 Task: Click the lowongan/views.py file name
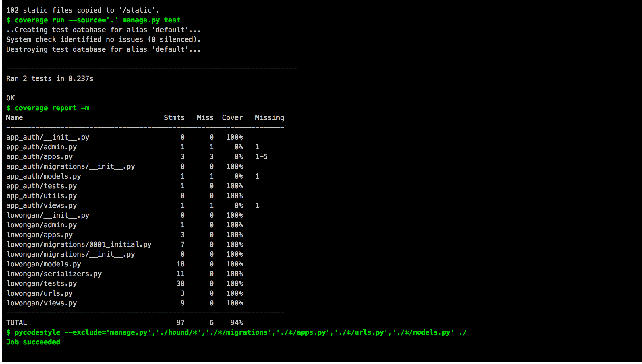[x=42, y=303]
